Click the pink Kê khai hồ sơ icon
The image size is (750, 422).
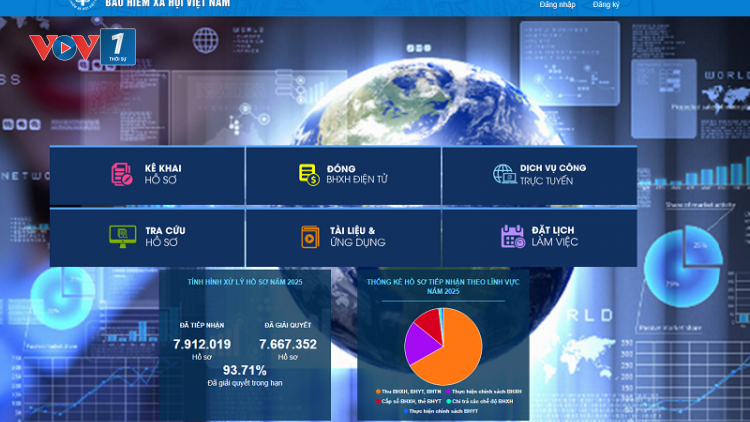[x=121, y=174]
